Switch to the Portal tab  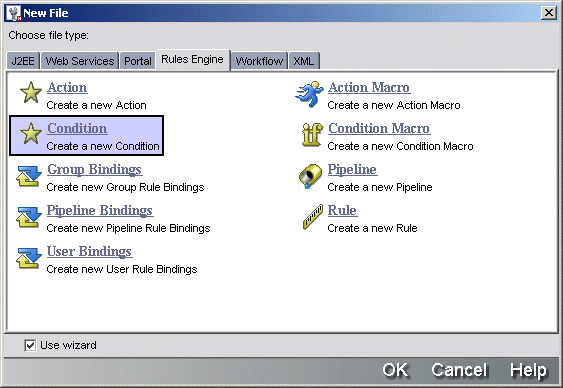point(138,61)
